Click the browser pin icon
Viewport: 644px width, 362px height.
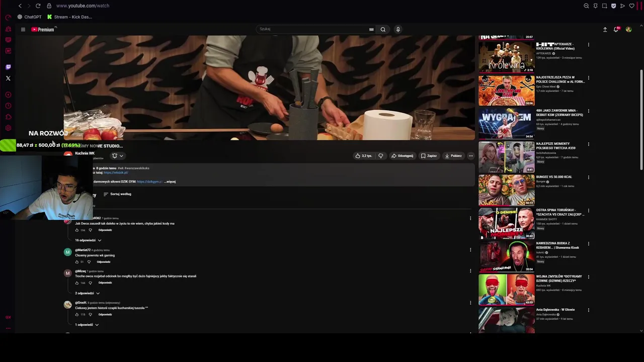click(595, 6)
